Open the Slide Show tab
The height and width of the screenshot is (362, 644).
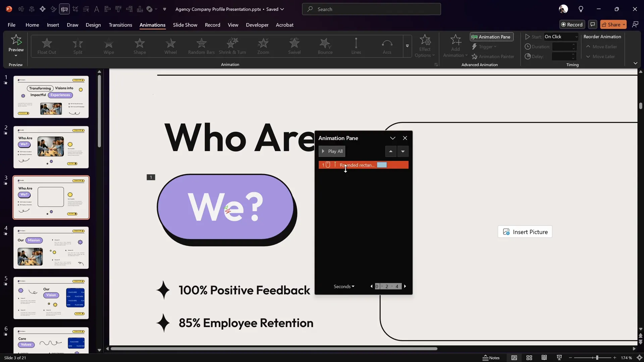tap(185, 25)
